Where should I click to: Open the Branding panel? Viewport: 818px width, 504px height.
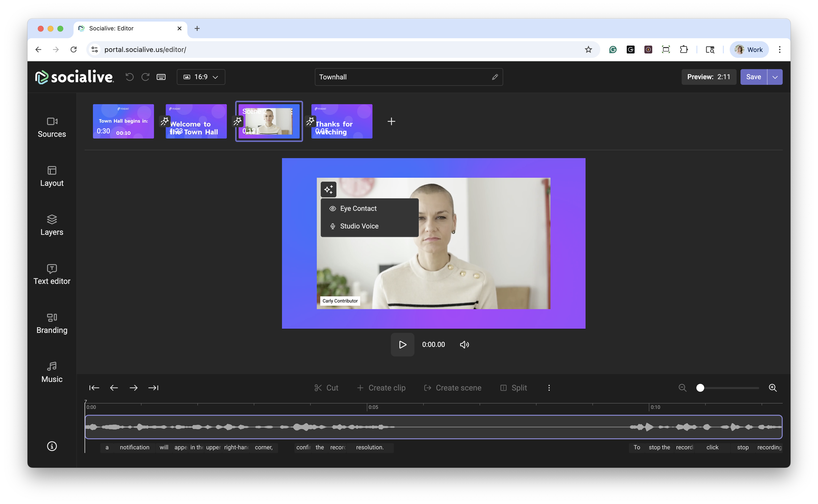click(52, 323)
